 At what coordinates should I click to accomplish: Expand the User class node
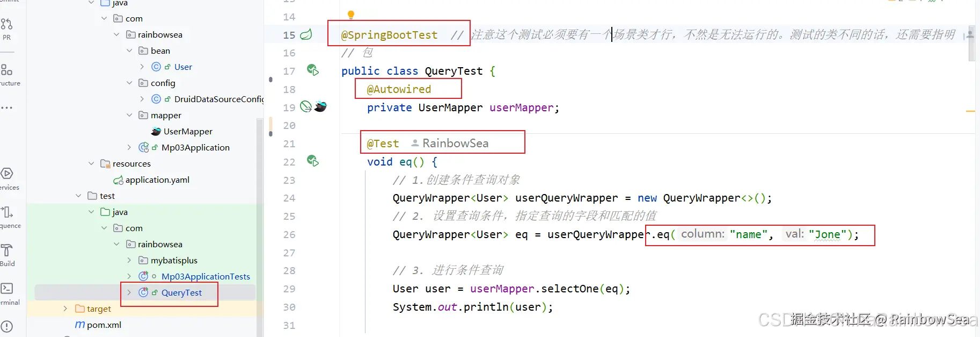142,67
